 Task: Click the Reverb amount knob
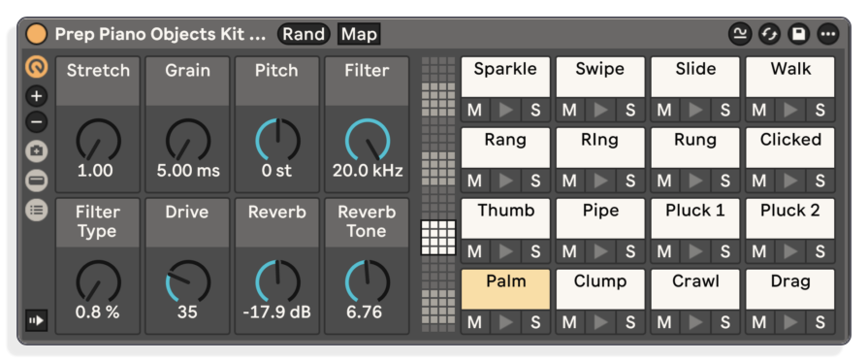pos(277,282)
